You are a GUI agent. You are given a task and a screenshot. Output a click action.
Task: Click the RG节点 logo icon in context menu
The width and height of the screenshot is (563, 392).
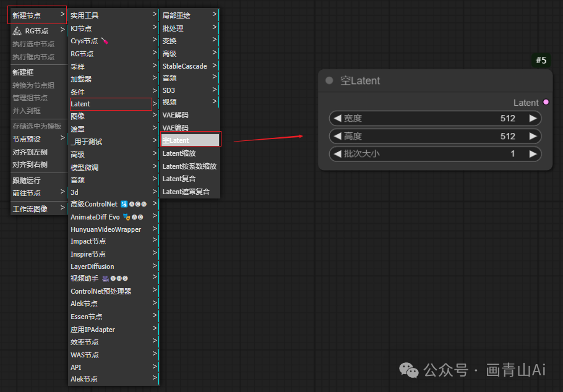[x=17, y=31]
